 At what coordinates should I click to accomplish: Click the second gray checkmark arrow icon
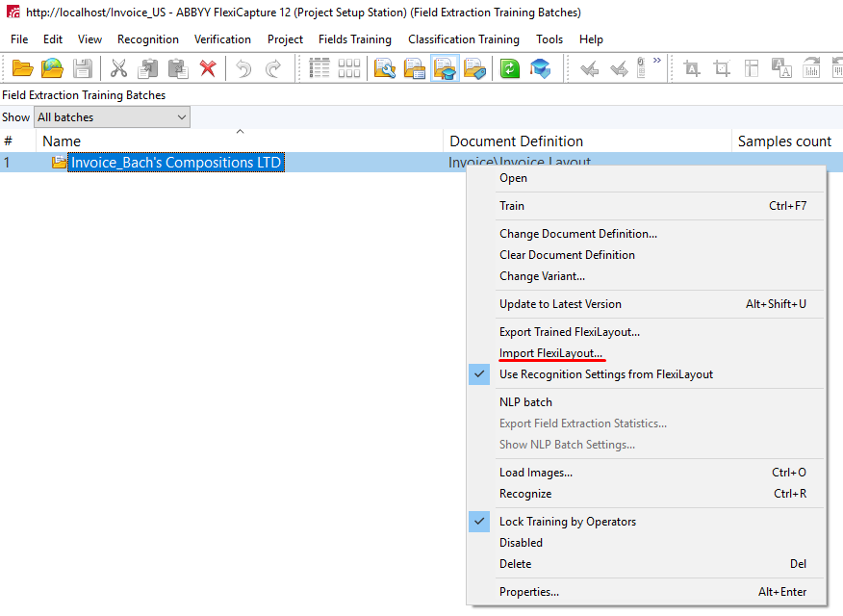[x=619, y=68]
